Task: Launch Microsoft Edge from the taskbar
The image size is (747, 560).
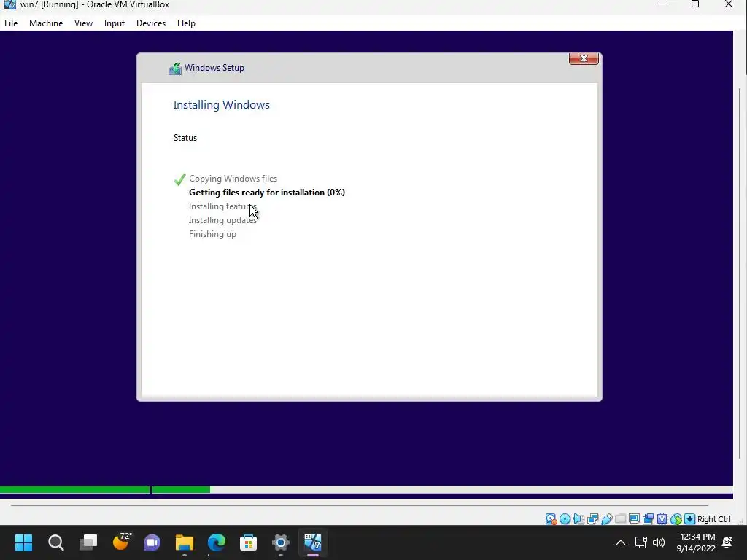Action: [x=216, y=542]
